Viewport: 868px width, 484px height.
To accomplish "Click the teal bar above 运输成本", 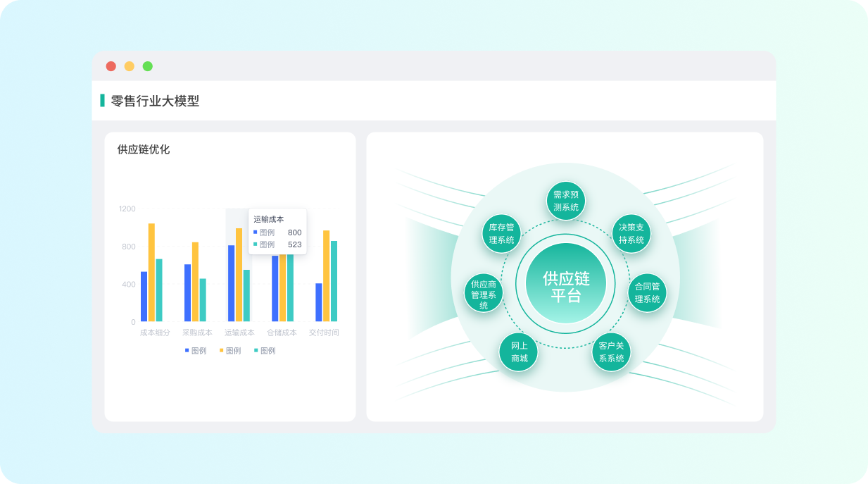I will [246, 296].
